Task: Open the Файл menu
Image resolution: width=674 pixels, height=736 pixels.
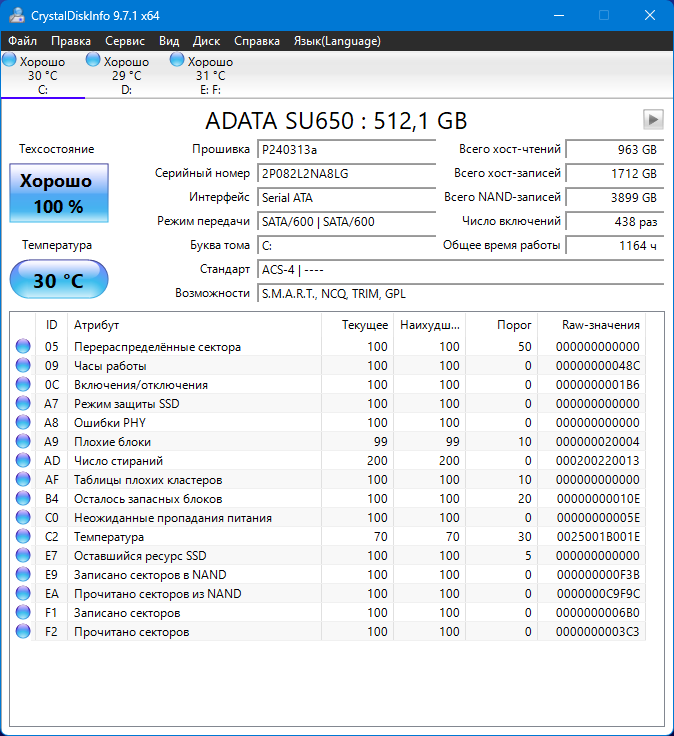Action: (x=23, y=41)
